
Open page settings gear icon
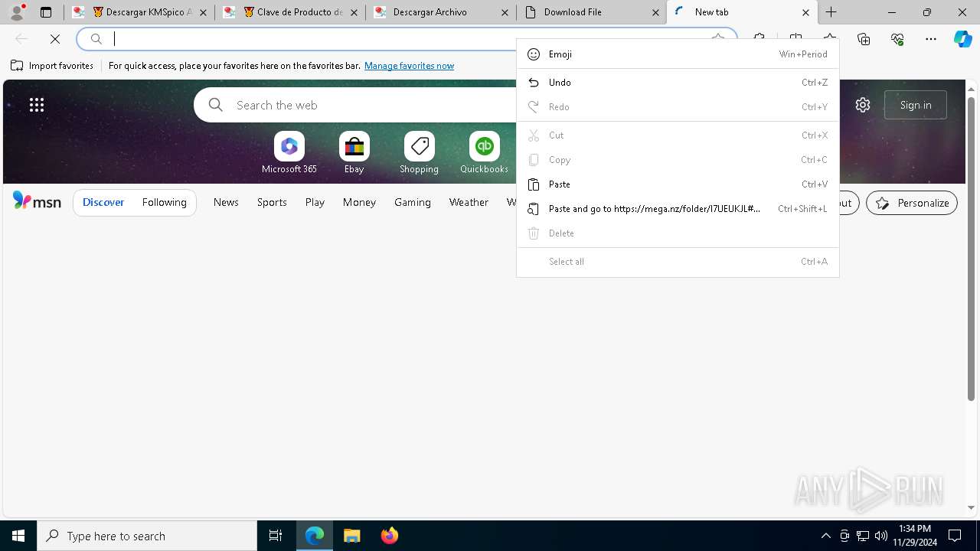tap(863, 105)
